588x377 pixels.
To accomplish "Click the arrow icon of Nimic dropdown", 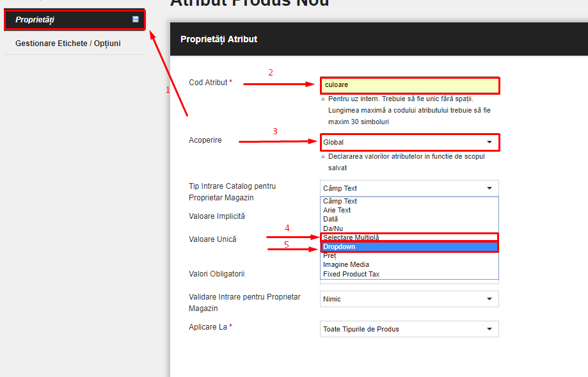I will [x=489, y=299].
